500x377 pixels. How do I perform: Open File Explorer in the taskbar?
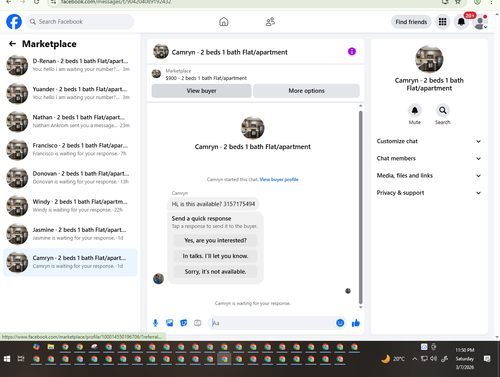click(x=51, y=347)
